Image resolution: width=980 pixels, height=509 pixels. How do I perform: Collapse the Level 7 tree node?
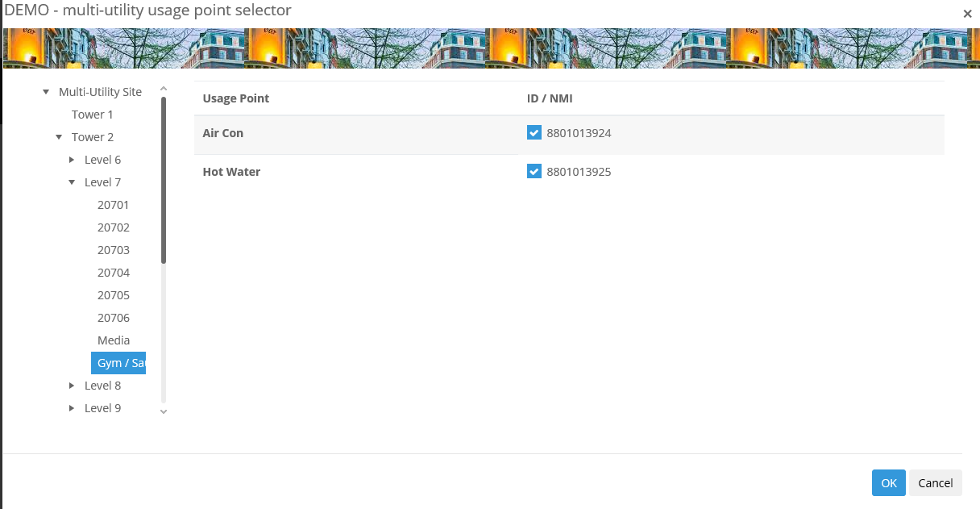pos(72,182)
